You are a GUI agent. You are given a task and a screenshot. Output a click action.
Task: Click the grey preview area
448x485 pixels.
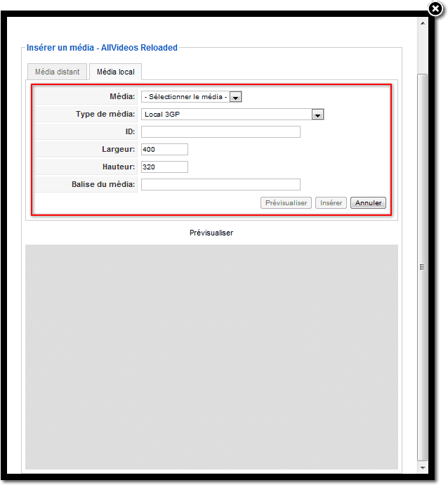click(x=211, y=357)
